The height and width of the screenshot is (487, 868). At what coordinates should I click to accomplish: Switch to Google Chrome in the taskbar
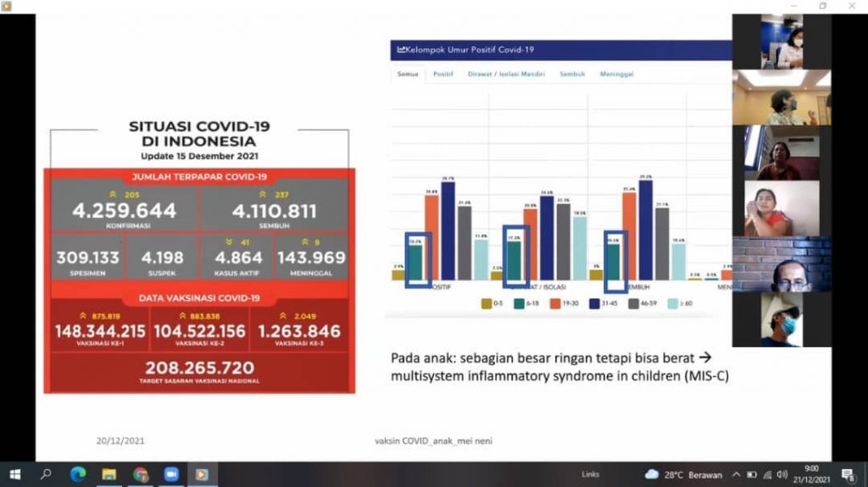point(141,474)
